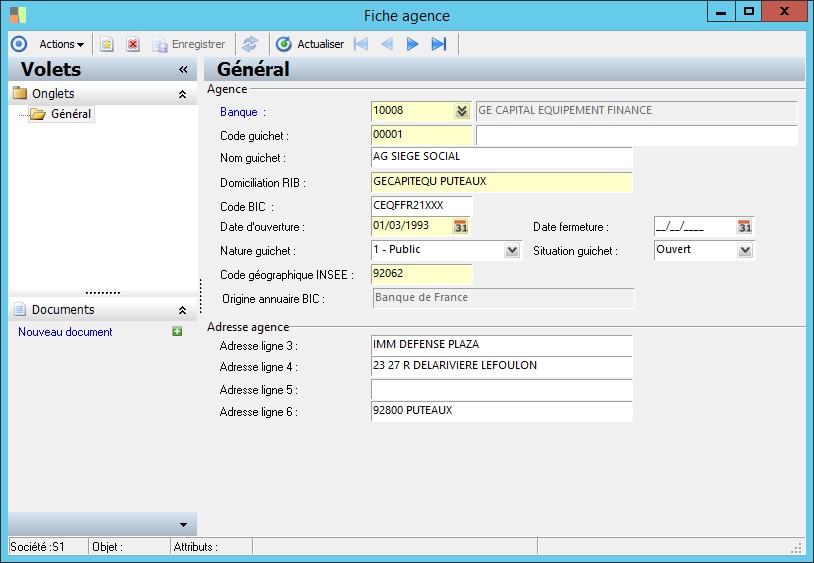Viewport: 814px width, 563px height.
Task: Click the new record icon in toolbar
Action: [107, 44]
